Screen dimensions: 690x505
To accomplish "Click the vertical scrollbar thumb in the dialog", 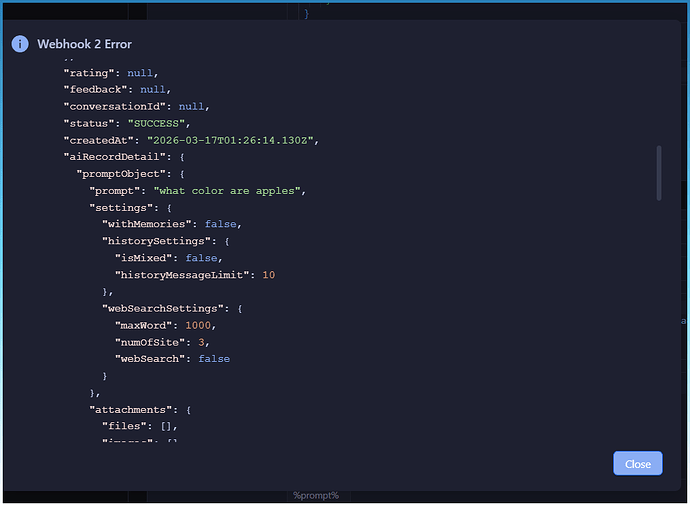I will click(x=658, y=173).
